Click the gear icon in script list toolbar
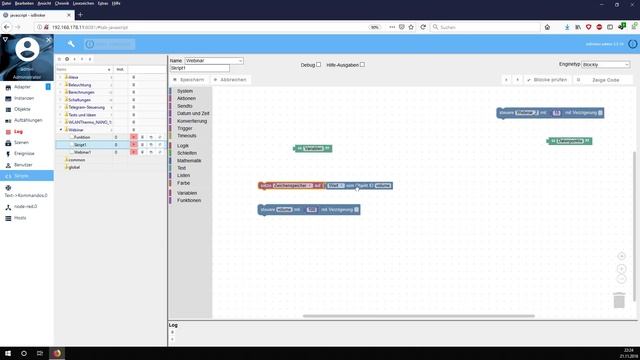The width and height of the screenshot is (640, 360). pyautogui.click(x=67, y=59)
